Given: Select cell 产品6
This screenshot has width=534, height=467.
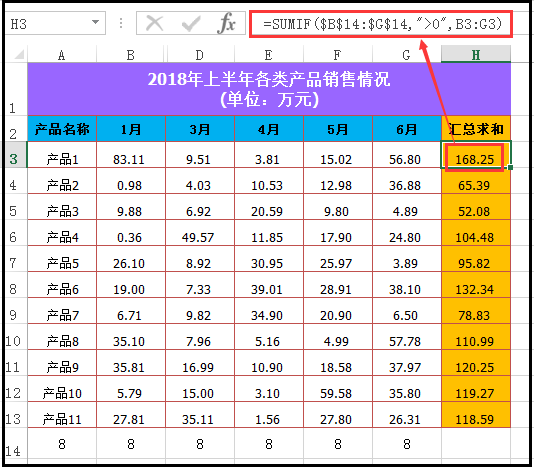Looking at the screenshot, I should 62,285.
